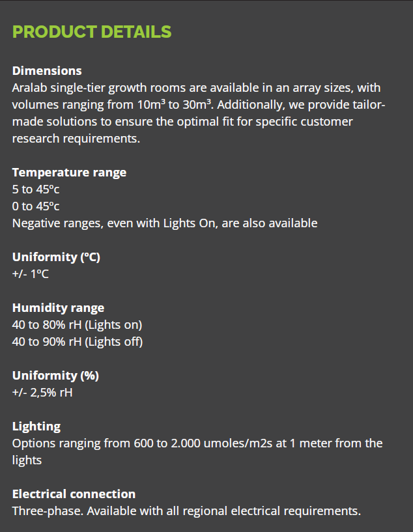Click the 40 to 80% rH Lights on line
Screen dimensions: 413x532
pyautogui.click(x=77, y=325)
